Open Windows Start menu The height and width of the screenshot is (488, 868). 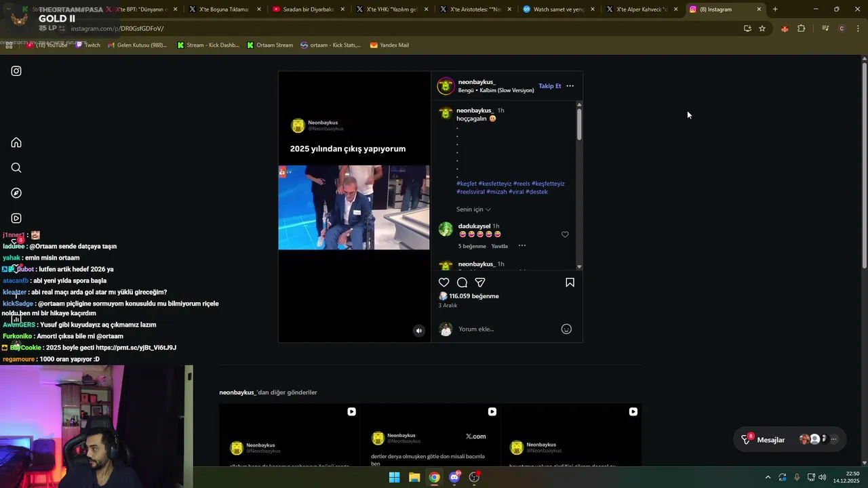pyautogui.click(x=394, y=477)
